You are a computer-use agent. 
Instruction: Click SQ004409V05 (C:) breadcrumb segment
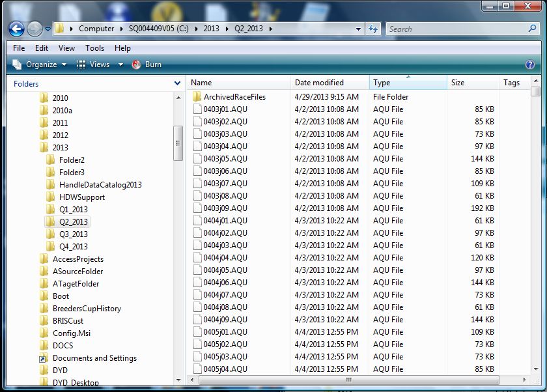(x=159, y=29)
